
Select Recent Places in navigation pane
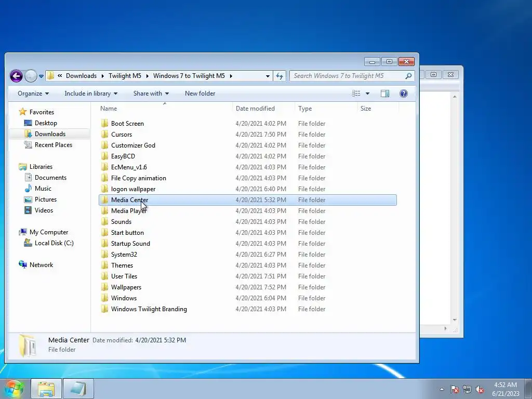(x=54, y=145)
